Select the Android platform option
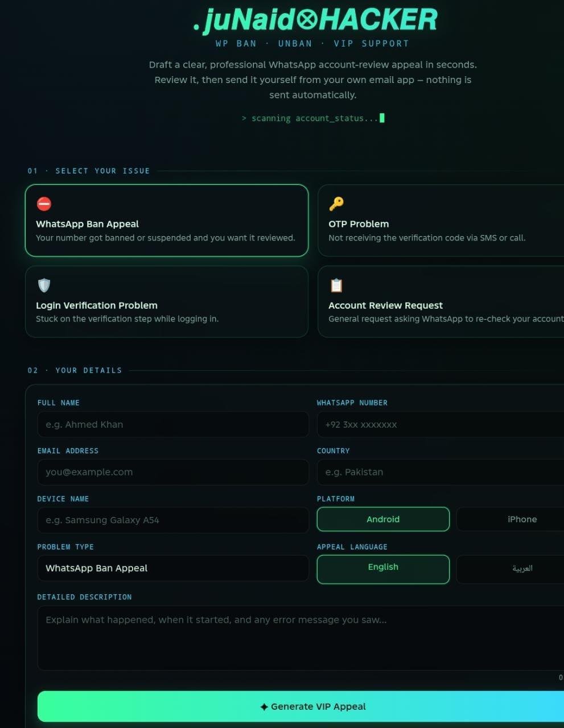This screenshot has height=728, width=564. (383, 519)
